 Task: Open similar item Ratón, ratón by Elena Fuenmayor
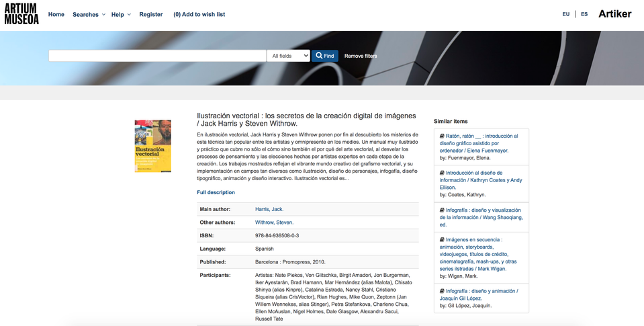click(479, 143)
